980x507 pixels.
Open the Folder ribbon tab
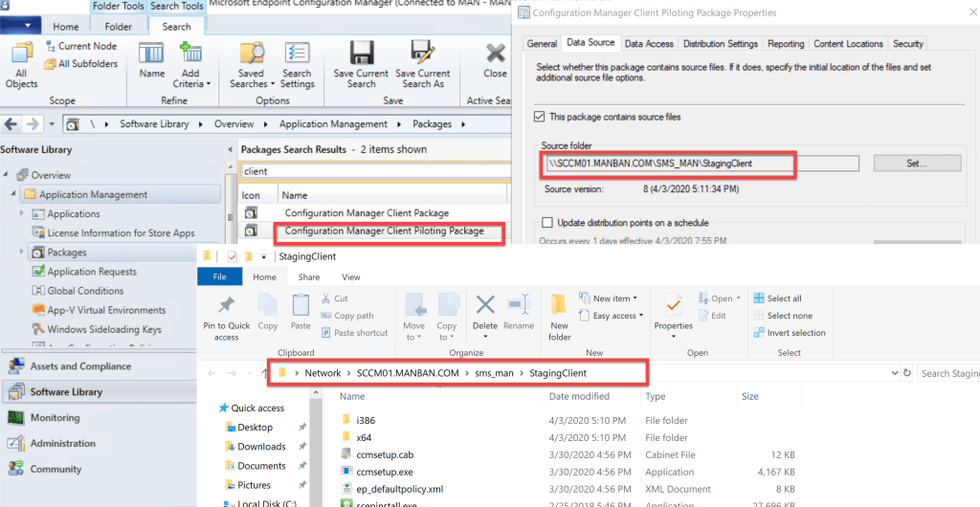(x=118, y=27)
